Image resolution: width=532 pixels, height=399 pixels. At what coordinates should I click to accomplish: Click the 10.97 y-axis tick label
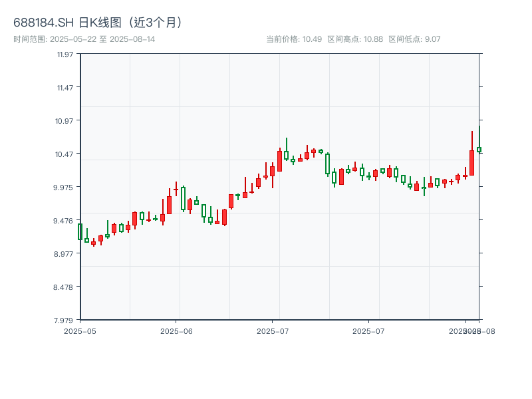(65, 121)
